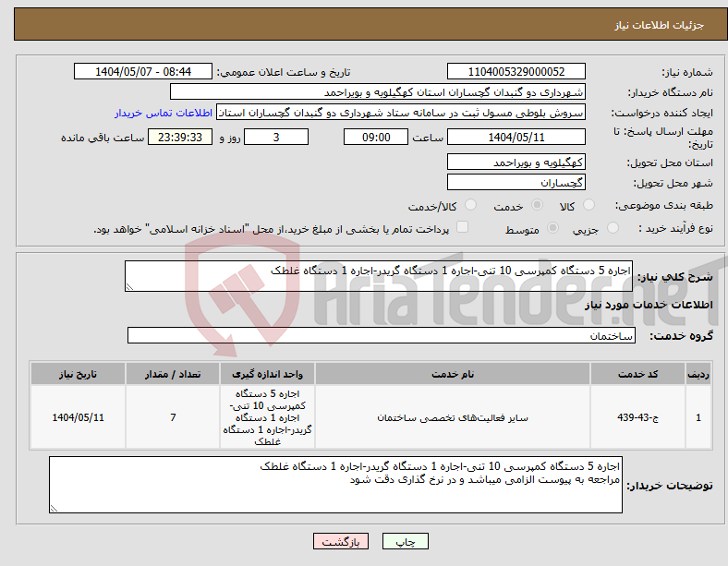Viewport: 728px width, 566px height.
Task: Click service code cell ج-43-439
Action: (638, 417)
